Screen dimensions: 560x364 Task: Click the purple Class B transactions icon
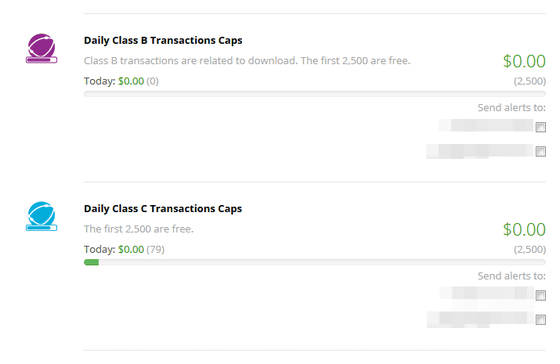click(41, 49)
